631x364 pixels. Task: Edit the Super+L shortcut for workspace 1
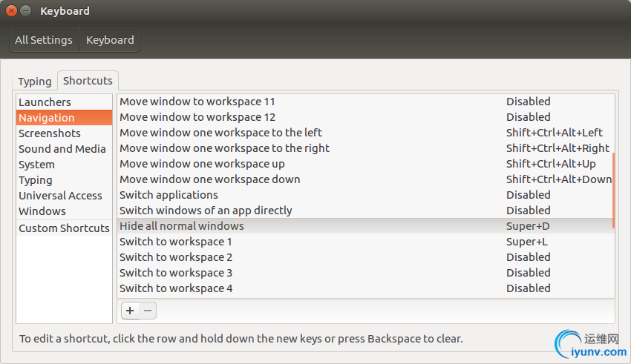526,242
